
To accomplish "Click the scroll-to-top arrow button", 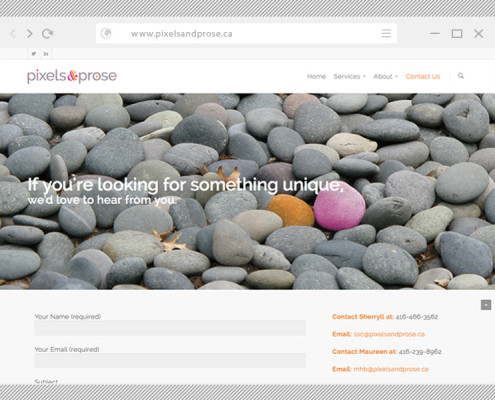I will (x=486, y=305).
